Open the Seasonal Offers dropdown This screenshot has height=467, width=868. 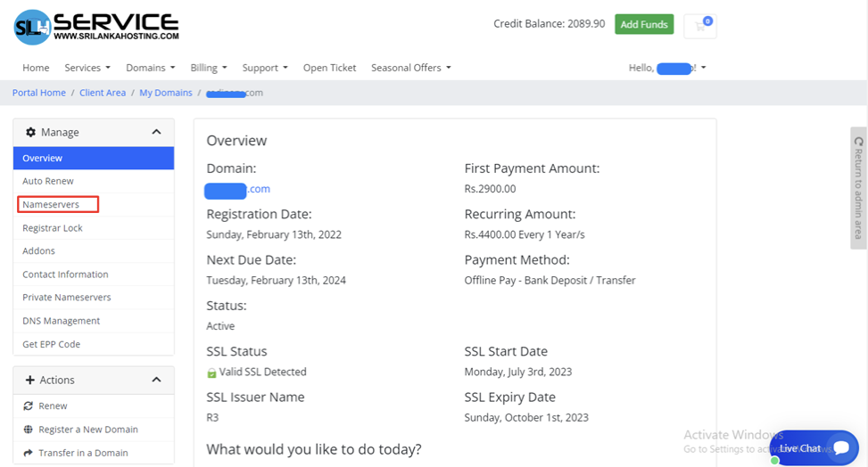pos(410,68)
